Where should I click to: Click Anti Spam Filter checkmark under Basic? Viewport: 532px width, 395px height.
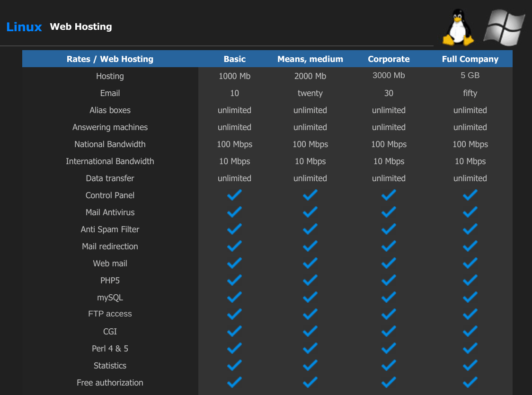coord(234,229)
